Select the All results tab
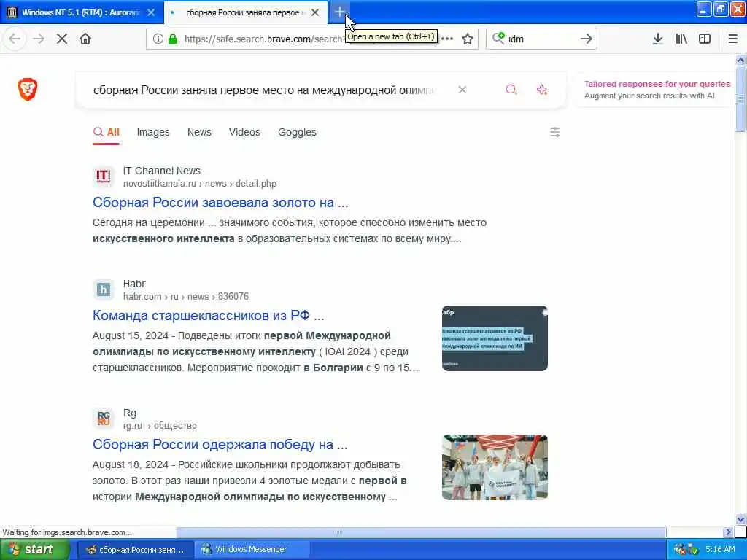 point(107,133)
